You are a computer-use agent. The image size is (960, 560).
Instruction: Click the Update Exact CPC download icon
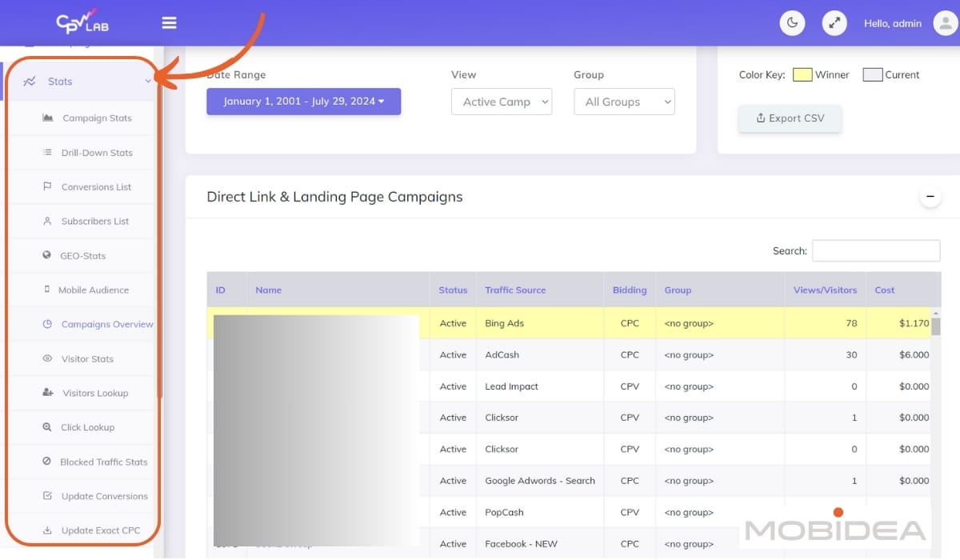pos(47,530)
